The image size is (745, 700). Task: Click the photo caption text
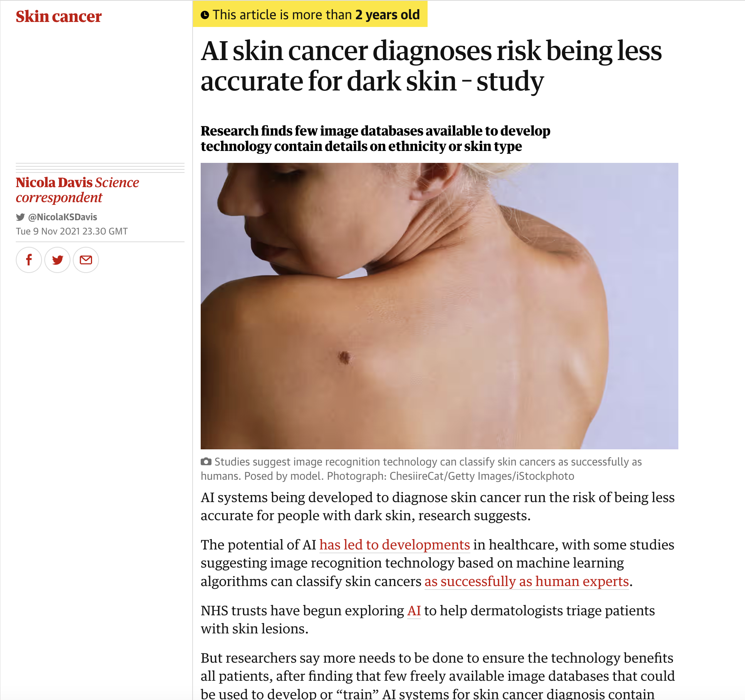click(421, 469)
